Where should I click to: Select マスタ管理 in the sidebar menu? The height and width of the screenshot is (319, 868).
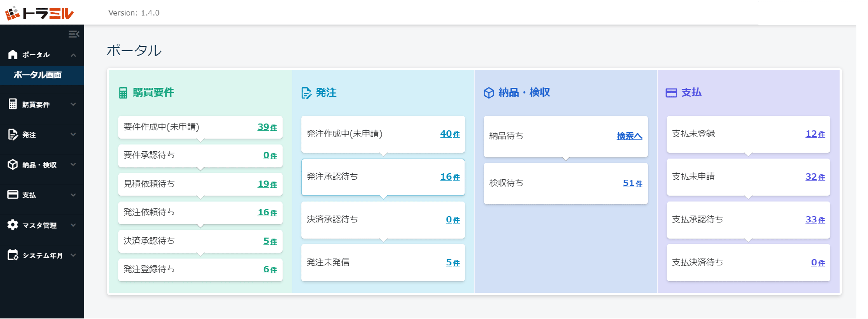(x=39, y=225)
